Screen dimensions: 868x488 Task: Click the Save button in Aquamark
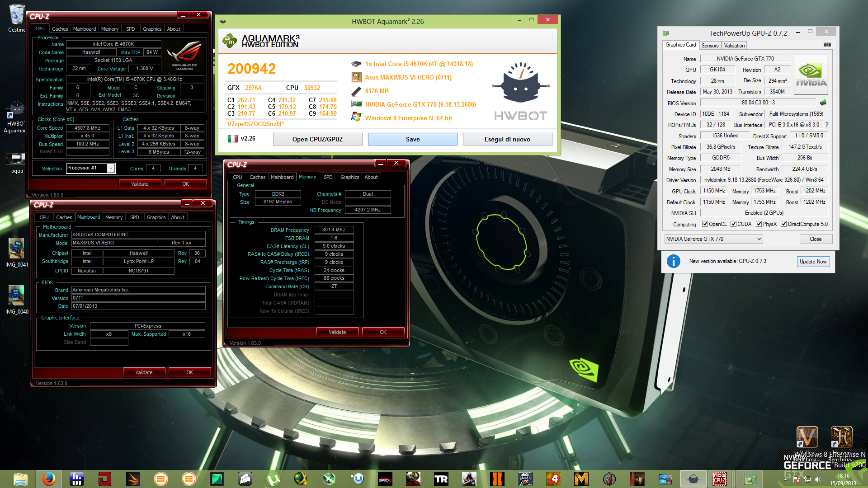click(x=412, y=139)
